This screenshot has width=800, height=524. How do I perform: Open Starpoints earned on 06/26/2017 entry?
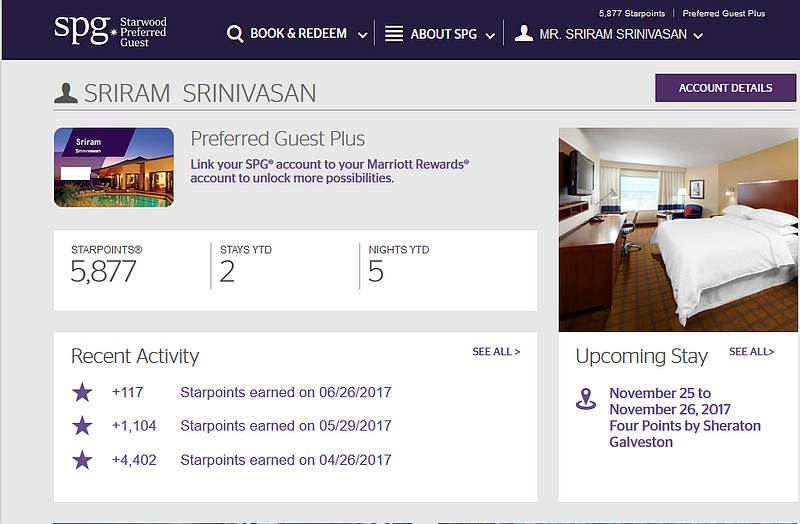[x=286, y=392]
